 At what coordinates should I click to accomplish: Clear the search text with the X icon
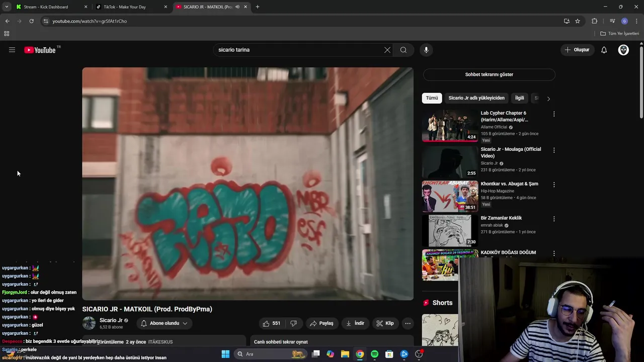[x=387, y=50]
